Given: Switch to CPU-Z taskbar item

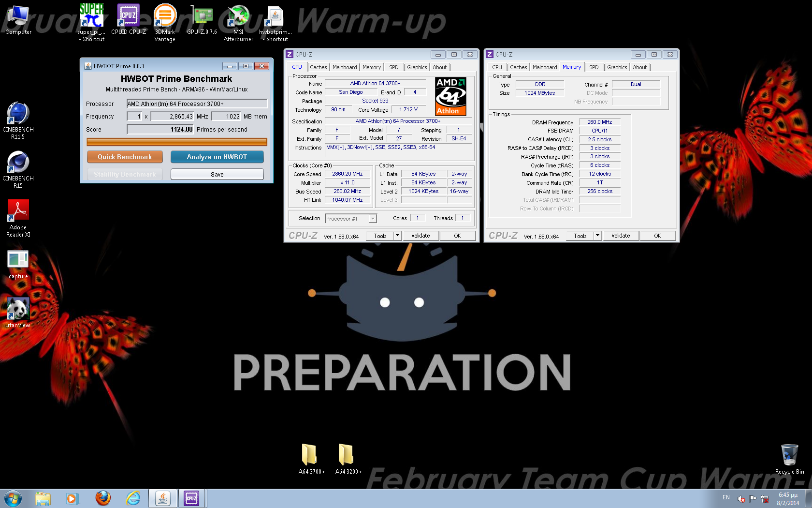Looking at the screenshot, I should pos(192,498).
